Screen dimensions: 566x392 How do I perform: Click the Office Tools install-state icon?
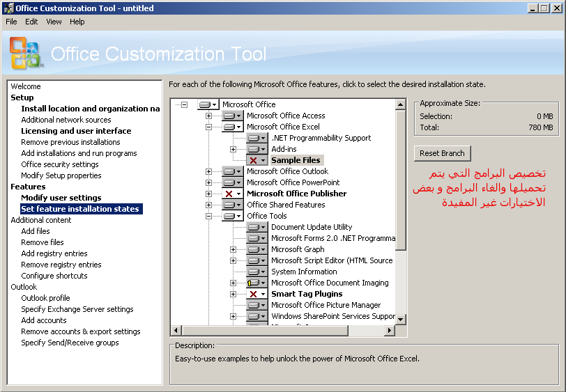[x=233, y=217]
